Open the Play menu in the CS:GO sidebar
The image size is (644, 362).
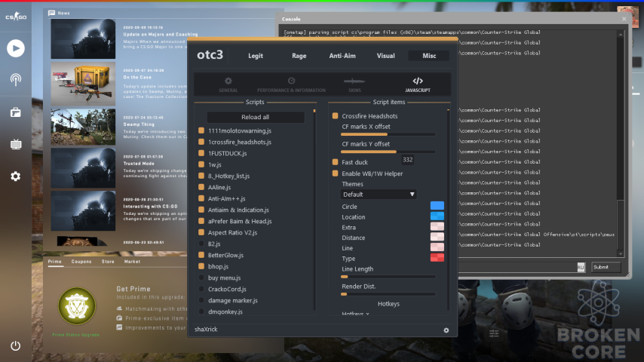click(16, 48)
